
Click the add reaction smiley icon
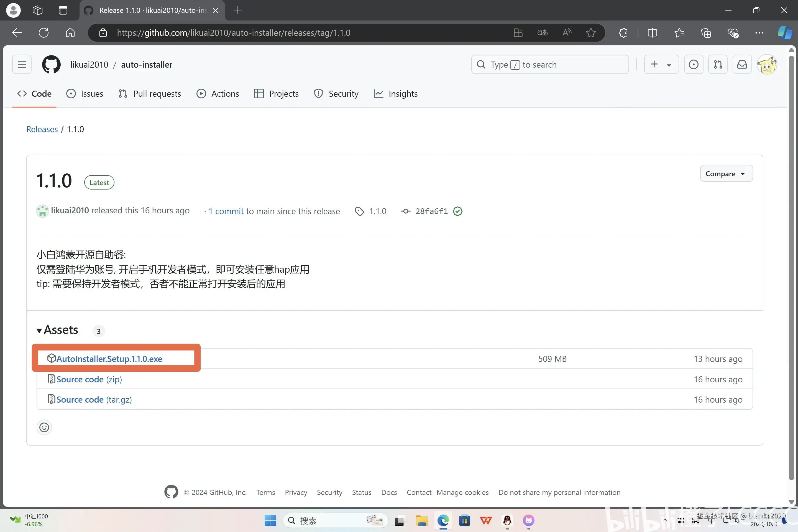(44, 427)
